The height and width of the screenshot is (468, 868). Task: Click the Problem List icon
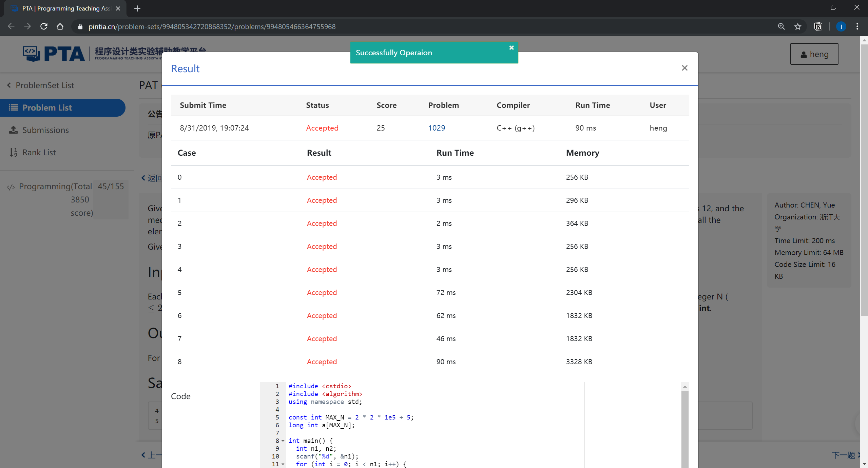click(x=14, y=108)
